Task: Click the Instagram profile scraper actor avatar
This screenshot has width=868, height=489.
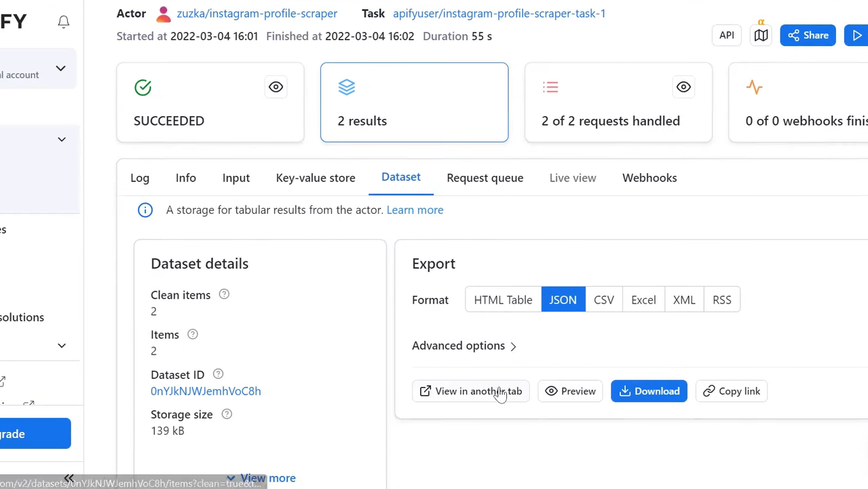Action: (x=163, y=13)
